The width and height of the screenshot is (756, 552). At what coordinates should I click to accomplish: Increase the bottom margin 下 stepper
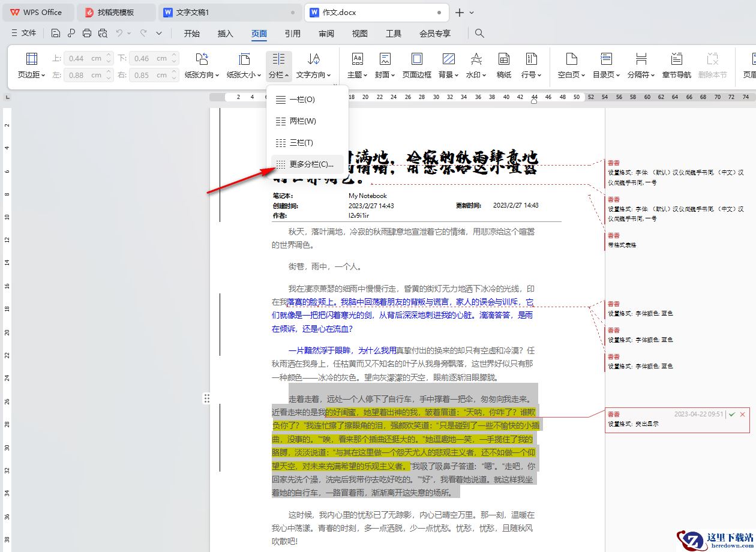pyautogui.click(x=175, y=56)
